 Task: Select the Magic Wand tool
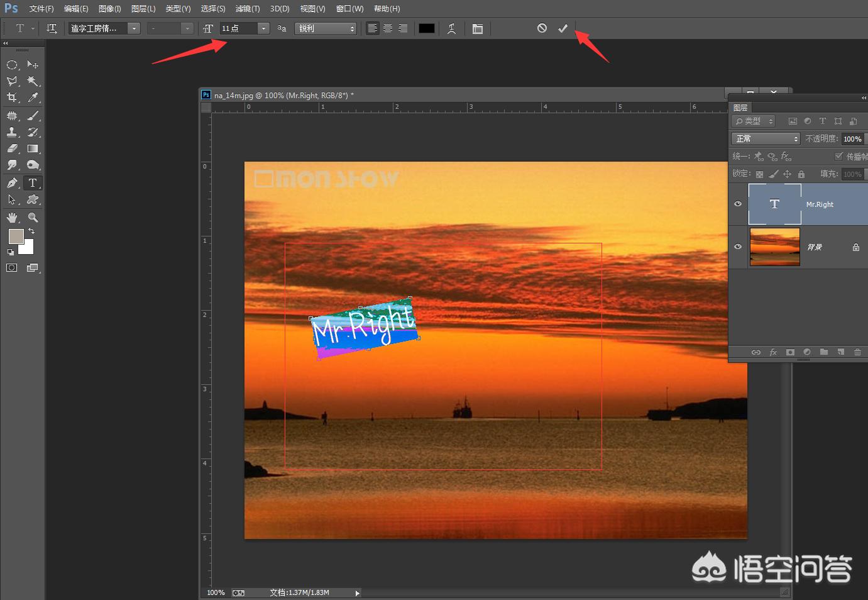tap(33, 81)
